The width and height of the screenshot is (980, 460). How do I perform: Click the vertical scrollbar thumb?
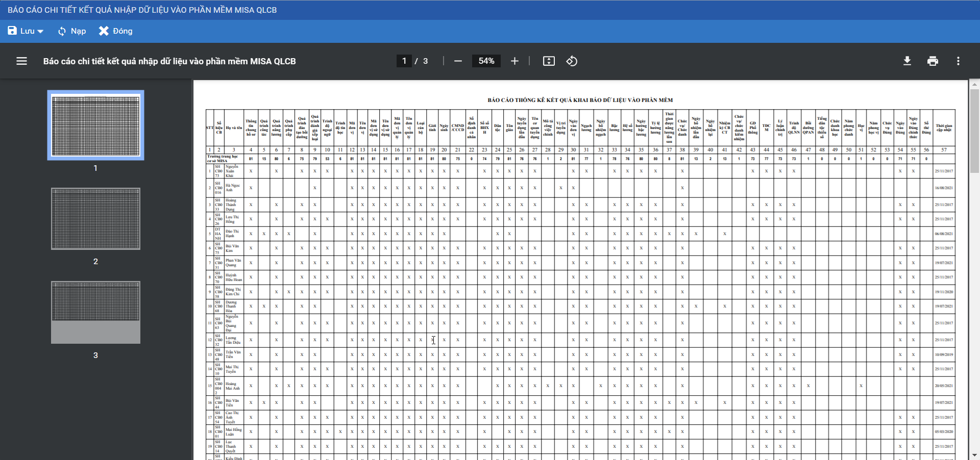(x=974, y=132)
